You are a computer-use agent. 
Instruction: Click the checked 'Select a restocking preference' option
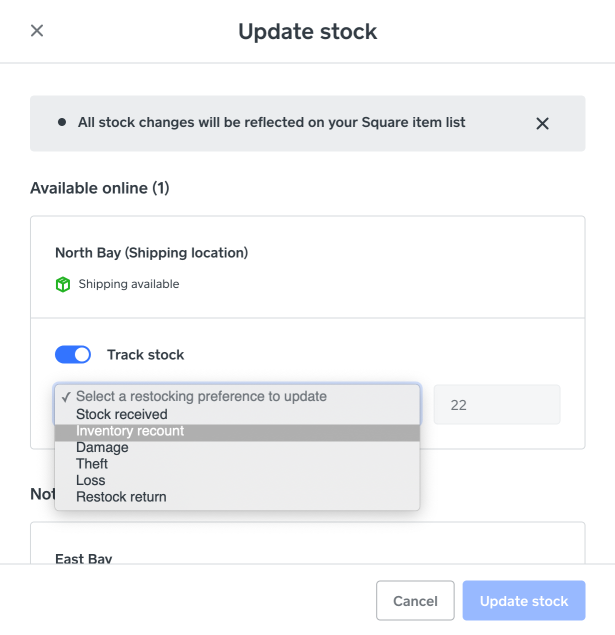tap(200, 396)
